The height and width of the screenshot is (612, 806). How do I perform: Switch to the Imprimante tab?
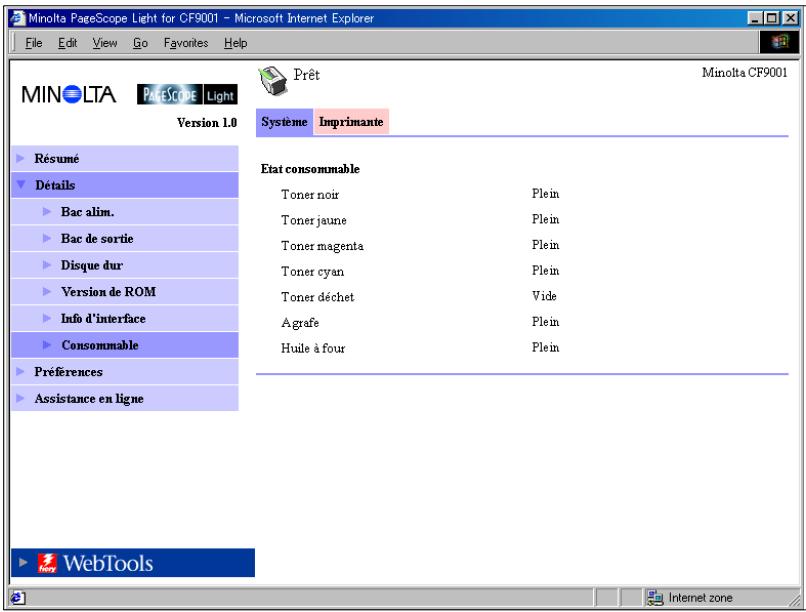pos(351,122)
